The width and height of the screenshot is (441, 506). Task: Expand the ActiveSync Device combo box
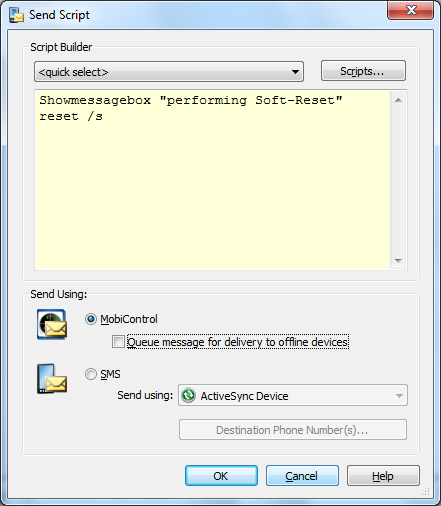(293, 395)
